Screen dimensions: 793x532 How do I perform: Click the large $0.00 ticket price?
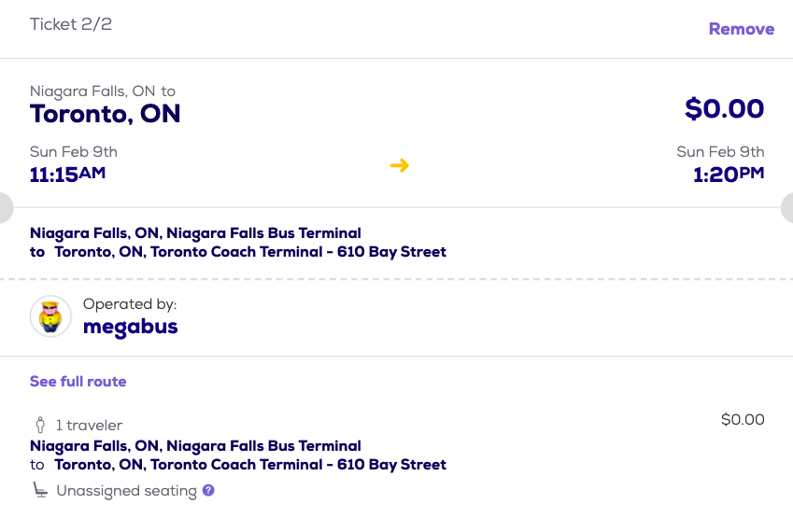tap(724, 108)
